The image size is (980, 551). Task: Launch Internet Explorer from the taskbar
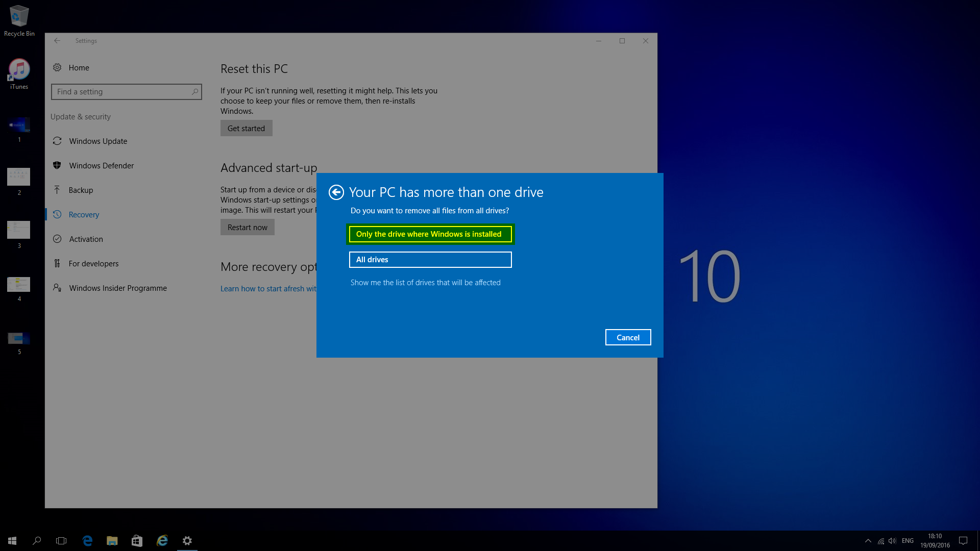162,541
